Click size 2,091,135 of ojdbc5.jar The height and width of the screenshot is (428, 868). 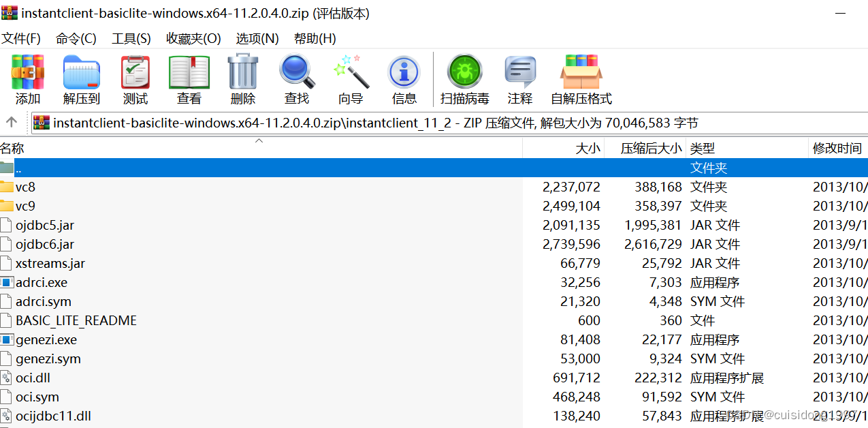[x=572, y=225]
